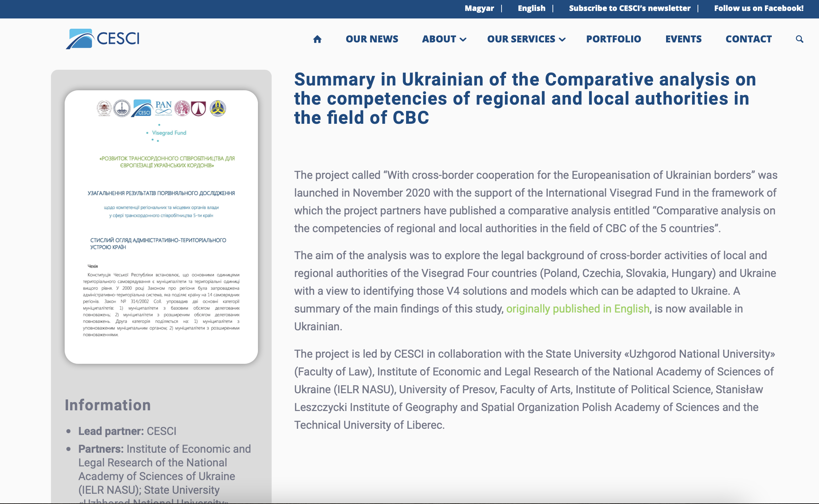Follow us on Facebook link

point(758,8)
